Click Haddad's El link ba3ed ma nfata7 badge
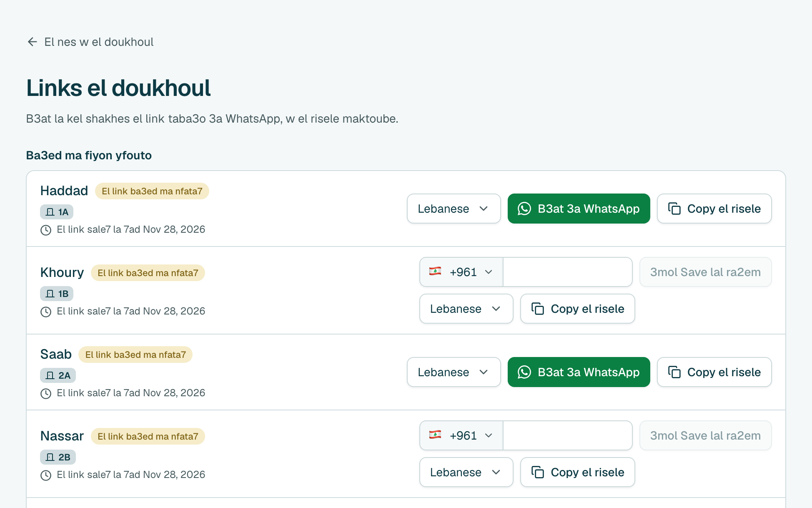 pyautogui.click(x=152, y=191)
